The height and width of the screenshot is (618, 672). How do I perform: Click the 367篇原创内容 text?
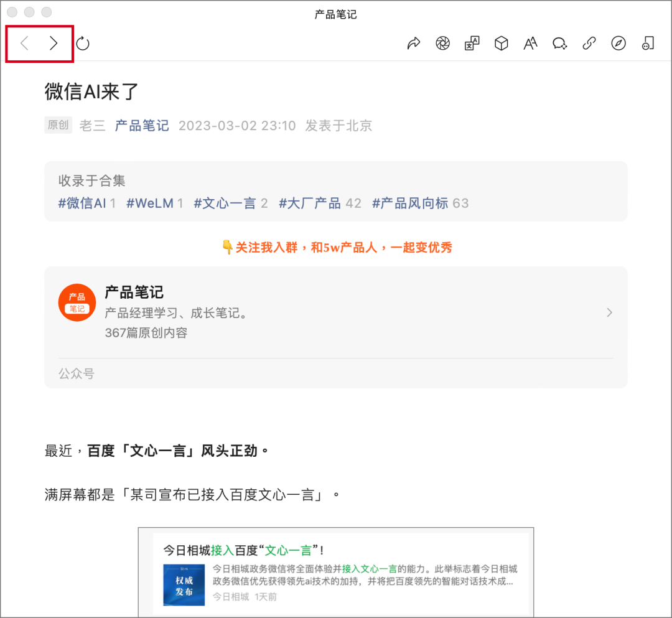pos(146,332)
